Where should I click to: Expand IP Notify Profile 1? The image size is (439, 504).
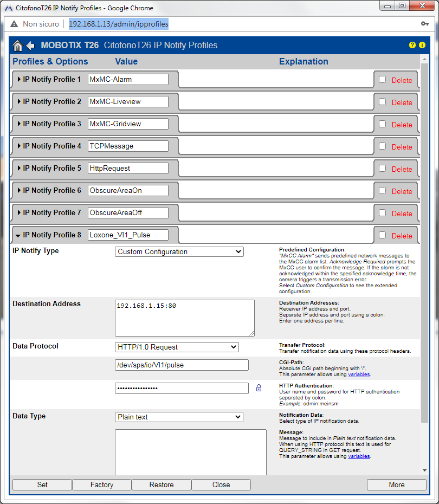(19, 79)
